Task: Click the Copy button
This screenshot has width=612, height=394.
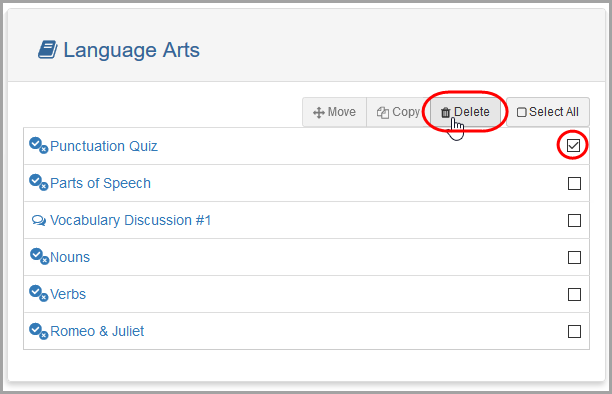Action: (398, 112)
